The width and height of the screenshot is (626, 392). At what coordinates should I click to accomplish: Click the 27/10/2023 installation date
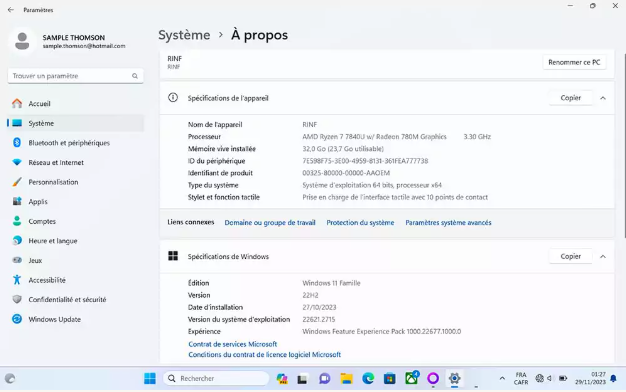pyautogui.click(x=319, y=307)
